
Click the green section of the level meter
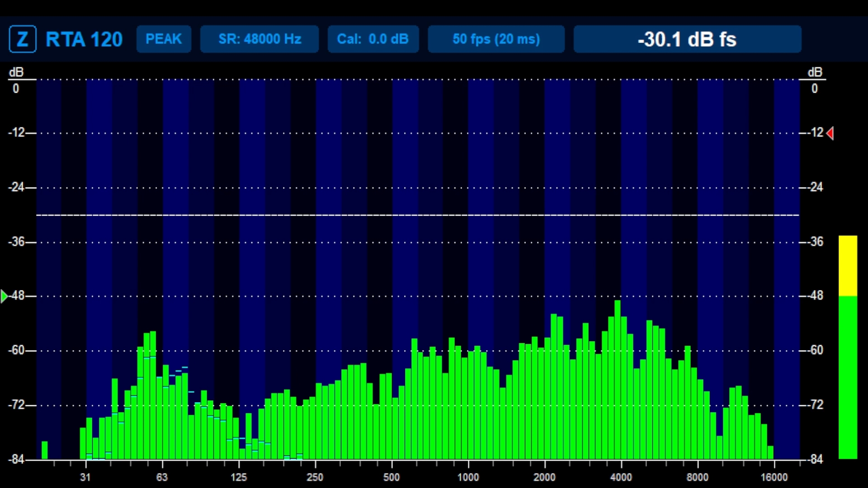(848, 377)
